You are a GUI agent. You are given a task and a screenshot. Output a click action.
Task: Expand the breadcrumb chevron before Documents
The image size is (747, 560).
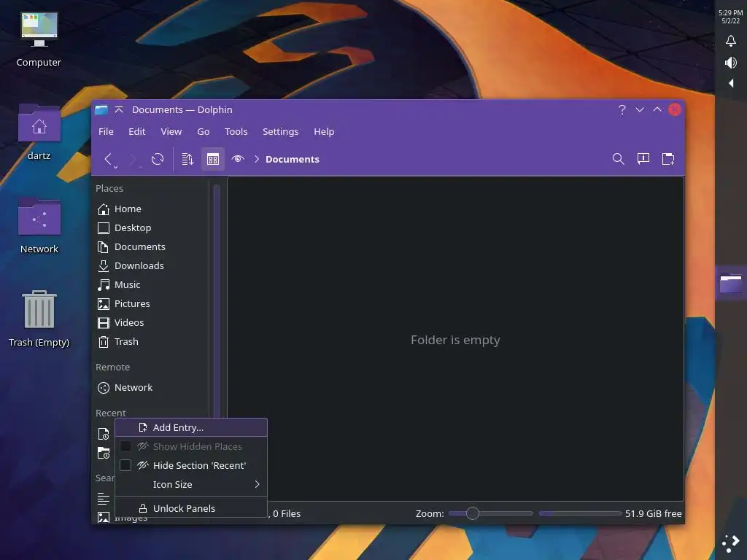(x=256, y=159)
